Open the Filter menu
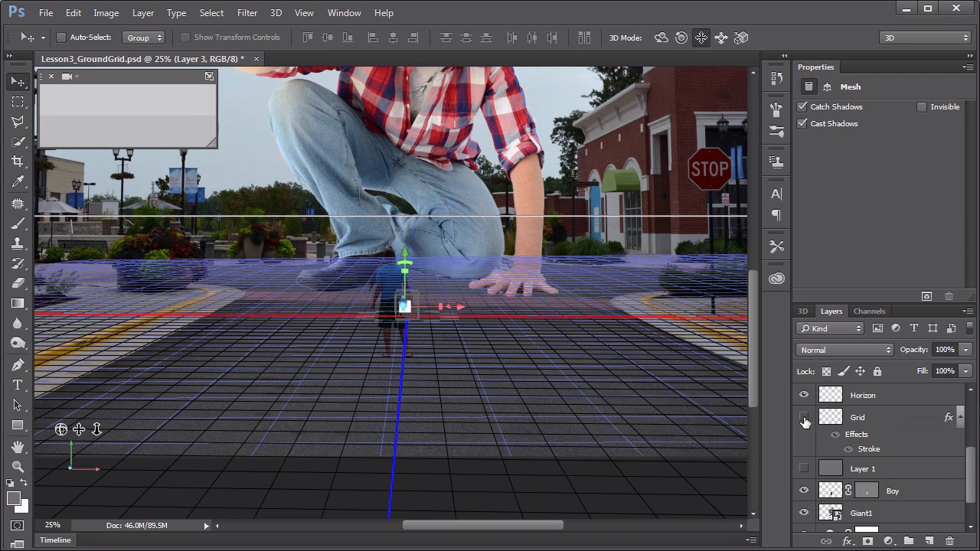This screenshot has width=980, height=551. (x=247, y=13)
